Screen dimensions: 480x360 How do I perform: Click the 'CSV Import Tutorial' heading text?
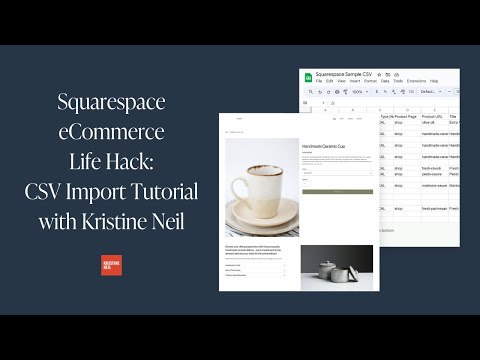tap(111, 191)
